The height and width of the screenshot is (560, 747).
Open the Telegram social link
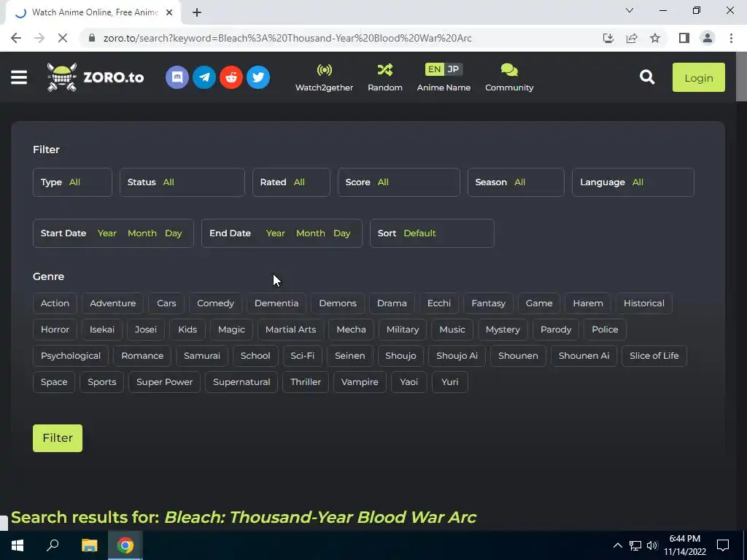(204, 77)
